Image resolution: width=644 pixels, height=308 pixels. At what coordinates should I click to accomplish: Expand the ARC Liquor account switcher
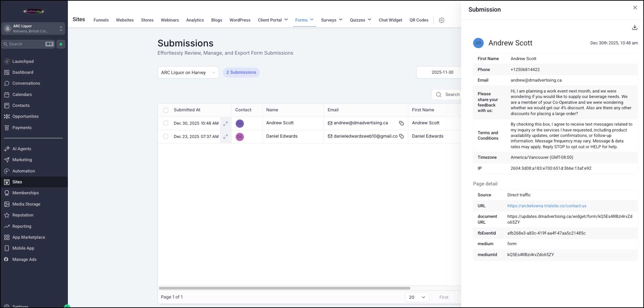coord(33,29)
